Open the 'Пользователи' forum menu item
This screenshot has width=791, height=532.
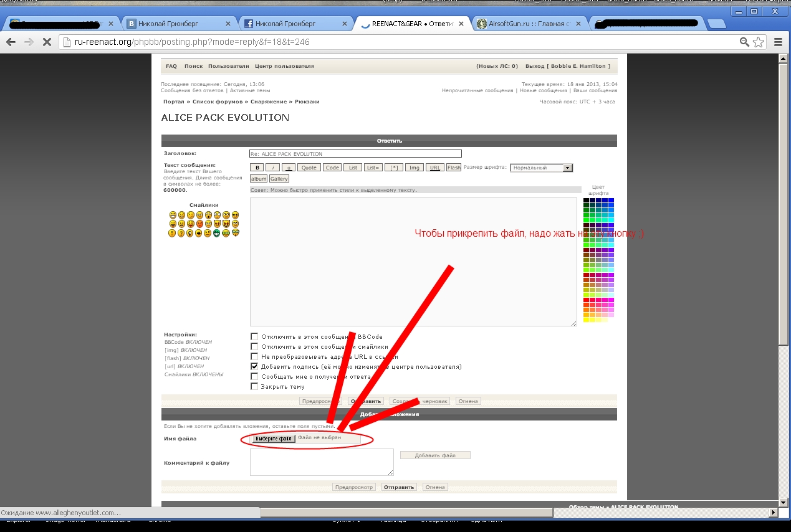coord(228,66)
